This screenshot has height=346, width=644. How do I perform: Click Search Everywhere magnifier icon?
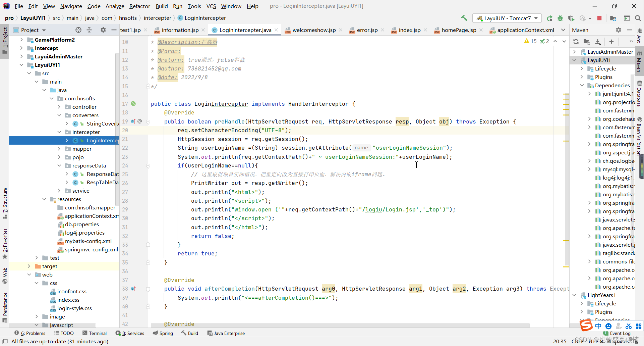638,18
